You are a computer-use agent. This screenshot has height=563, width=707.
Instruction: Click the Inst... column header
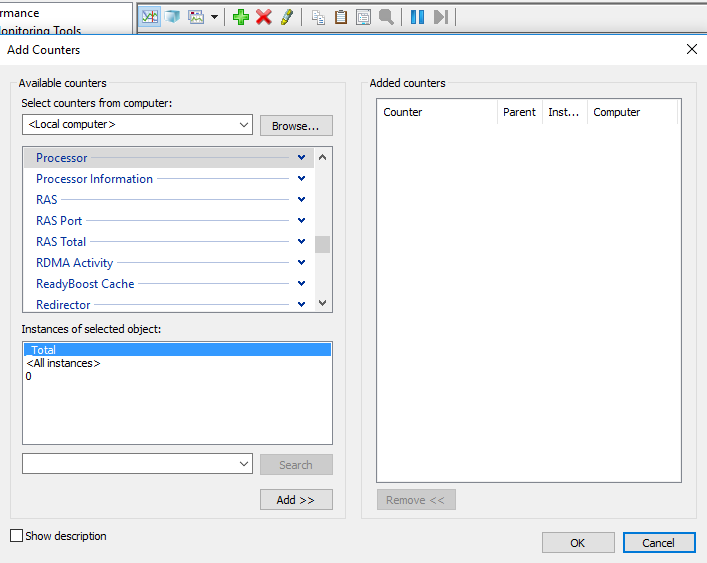click(565, 112)
